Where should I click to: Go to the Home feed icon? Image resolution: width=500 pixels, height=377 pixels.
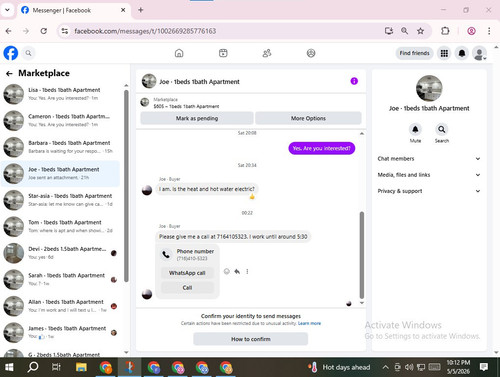coord(179,53)
